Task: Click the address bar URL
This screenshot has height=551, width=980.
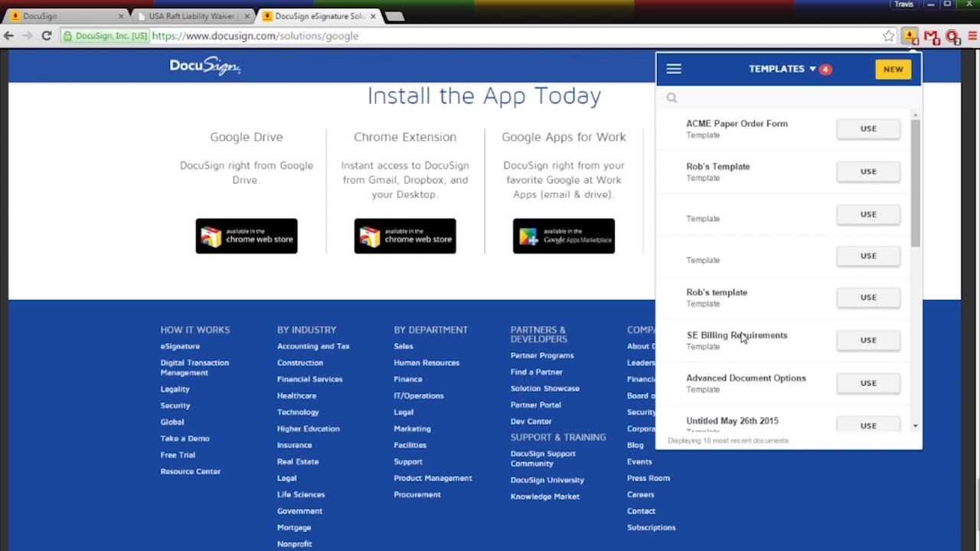Action: [x=255, y=36]
